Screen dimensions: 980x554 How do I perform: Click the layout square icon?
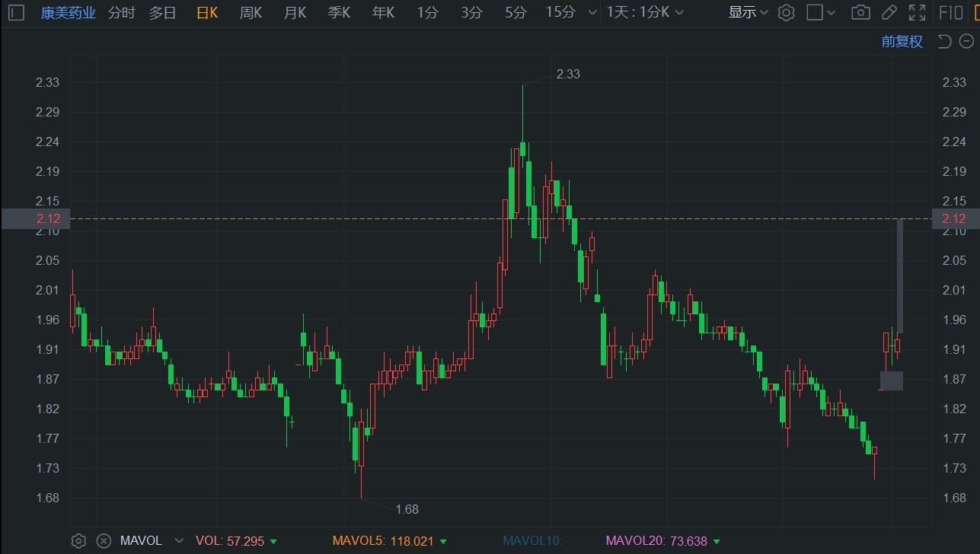[814, 12]
